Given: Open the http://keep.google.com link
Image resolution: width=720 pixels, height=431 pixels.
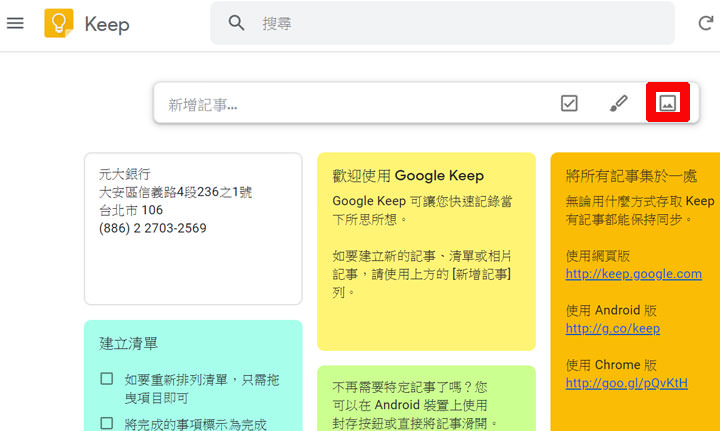Looking at the screenshot, I should tap(634, 274).
